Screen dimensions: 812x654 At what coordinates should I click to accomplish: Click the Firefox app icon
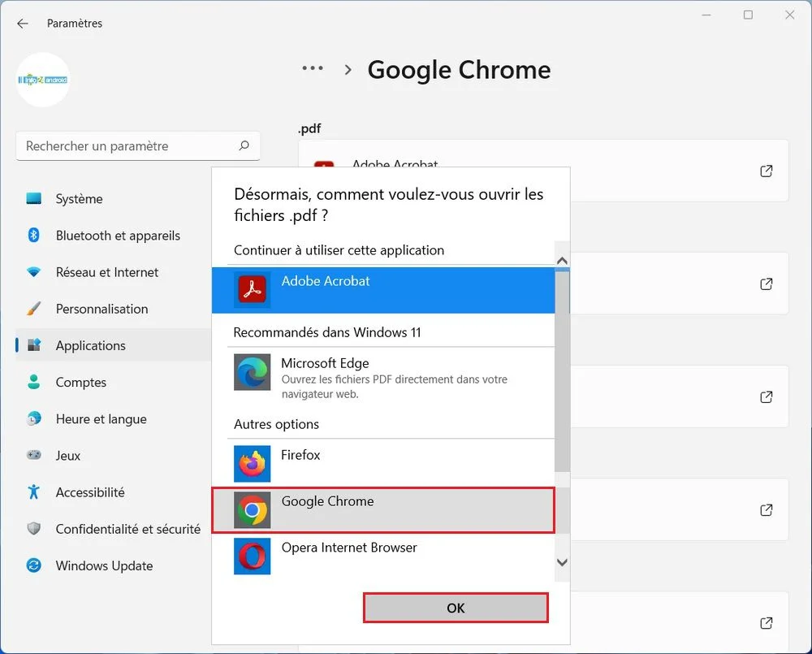(x=253, y=464)
